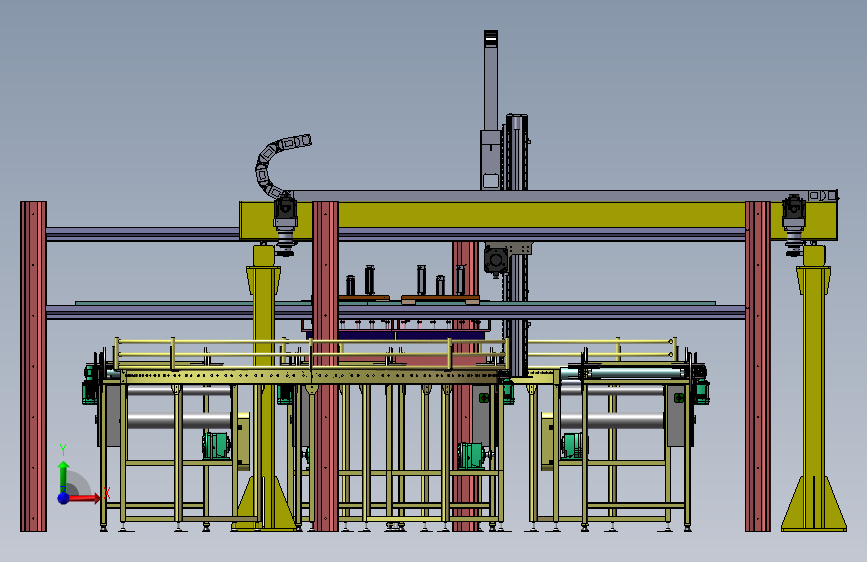This screenshot has height=562, width=867.
Task: Click the red X axis arrow of the triad
Action: [x=83, y=498]
